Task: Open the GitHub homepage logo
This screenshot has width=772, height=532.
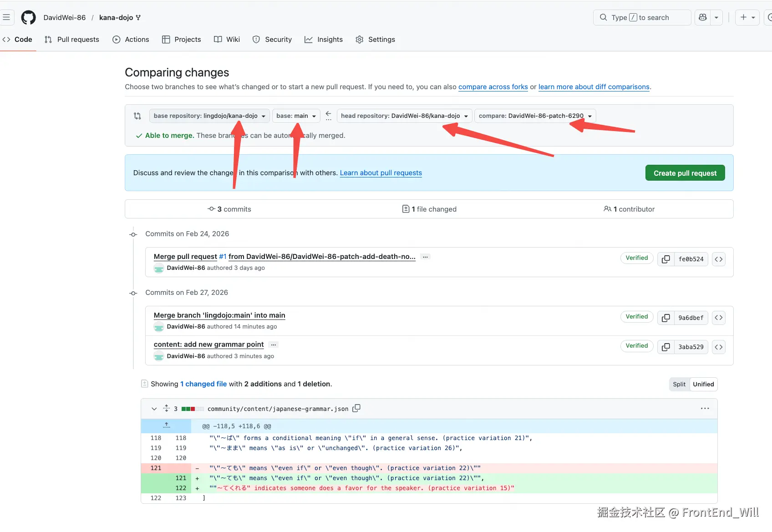Action: click(28, 17)
